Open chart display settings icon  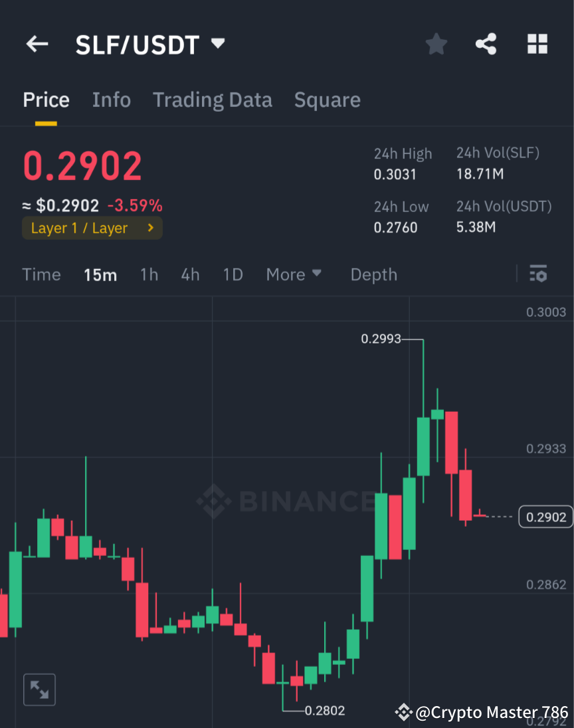(538, 274)
